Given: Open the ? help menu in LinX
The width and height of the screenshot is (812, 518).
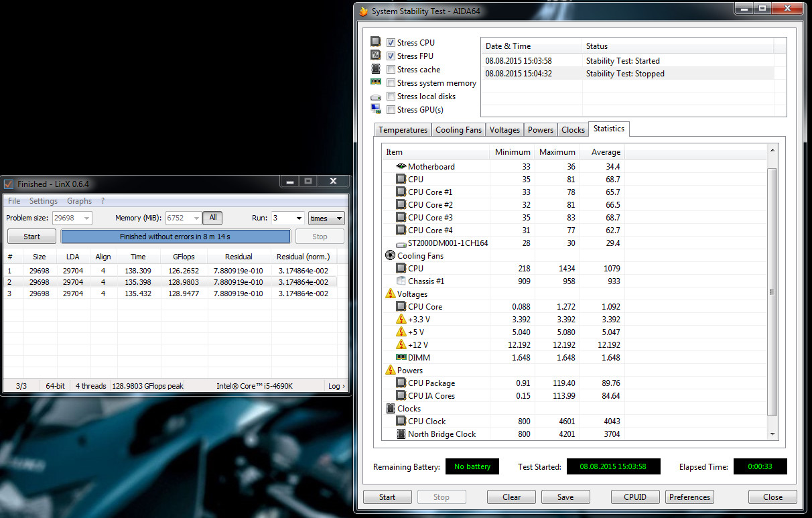Looking at the screenshot, I should point(103,201).
